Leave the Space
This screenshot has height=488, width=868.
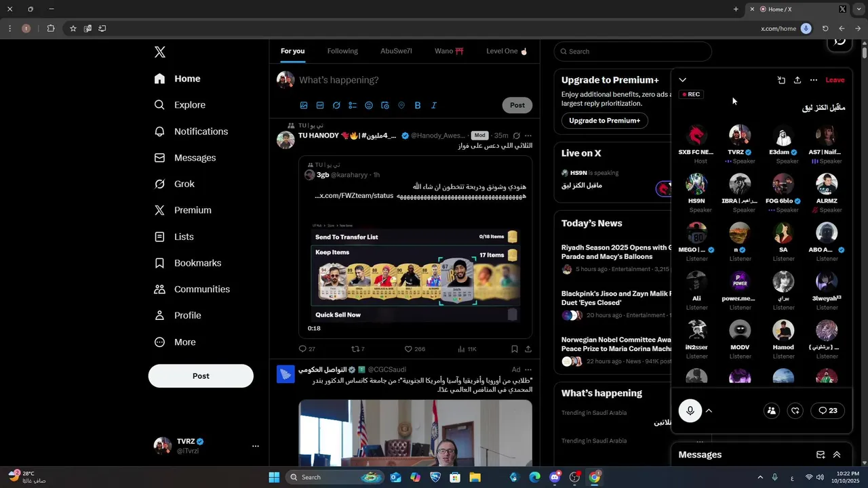point(835,80)
